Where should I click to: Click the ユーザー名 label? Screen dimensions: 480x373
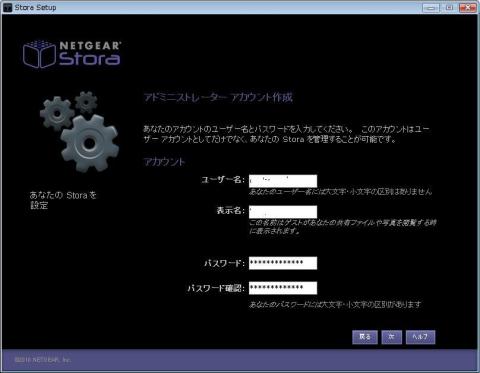[223, 180]
